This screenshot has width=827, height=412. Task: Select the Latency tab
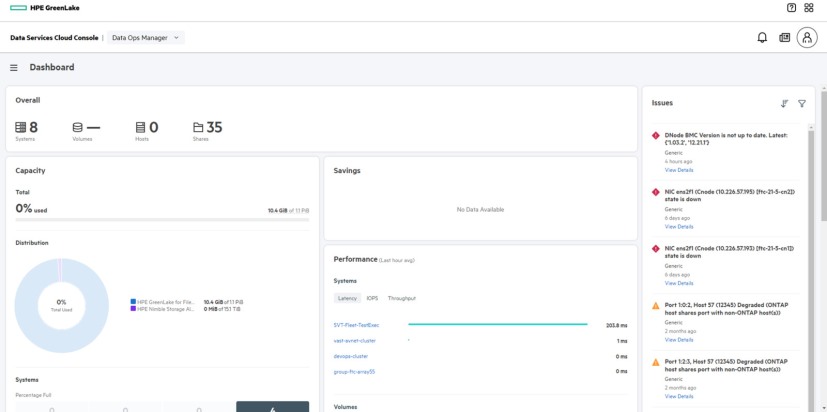347,298
